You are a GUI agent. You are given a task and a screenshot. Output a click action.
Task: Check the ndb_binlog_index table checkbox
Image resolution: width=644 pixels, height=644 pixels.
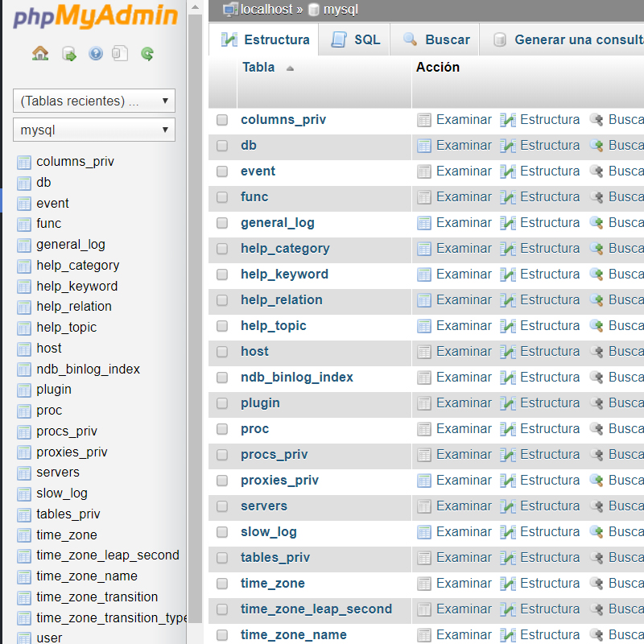click(222, 378)
